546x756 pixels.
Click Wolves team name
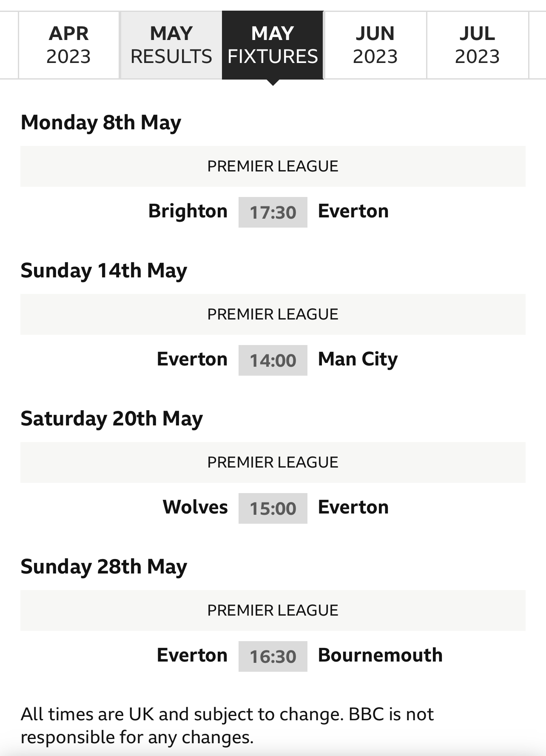click(195, 507)
